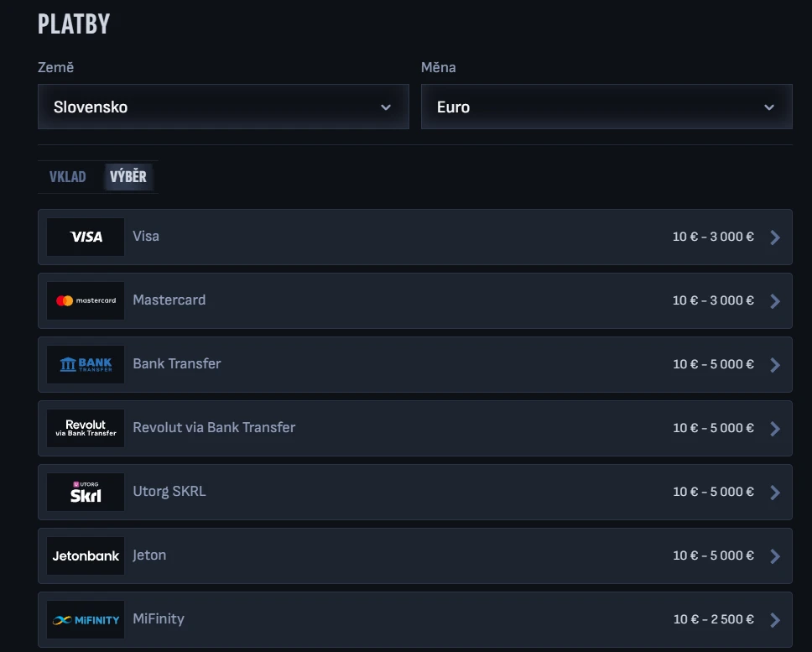Screen dimensions: 812x652
Task: Open the Země country dropdown
Action: (223, 107)
